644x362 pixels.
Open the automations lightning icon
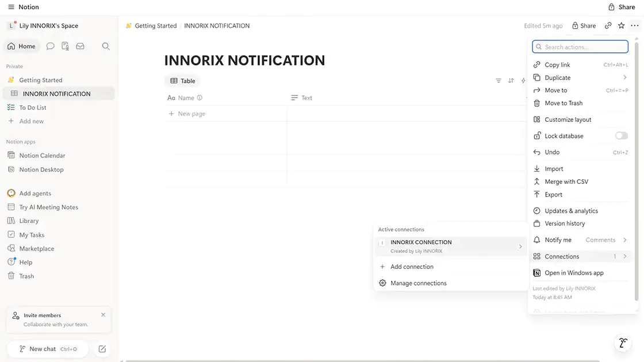click(x=523, y=81)
